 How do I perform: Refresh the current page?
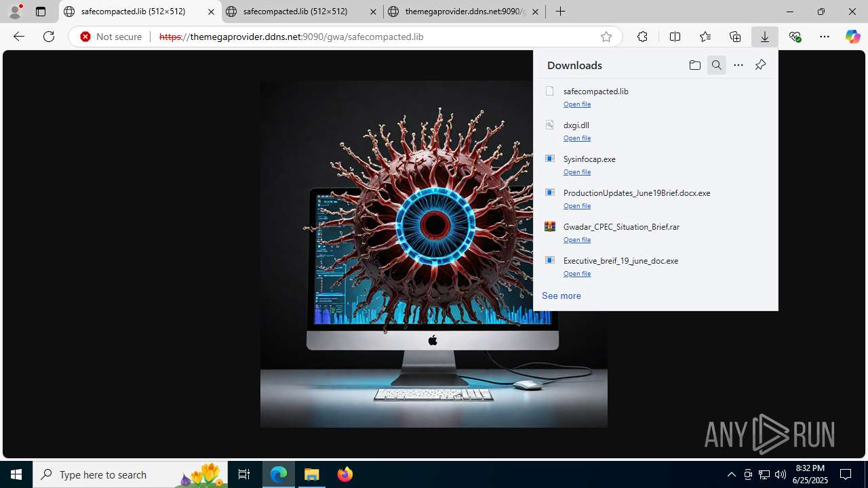[x=49, y=37]
